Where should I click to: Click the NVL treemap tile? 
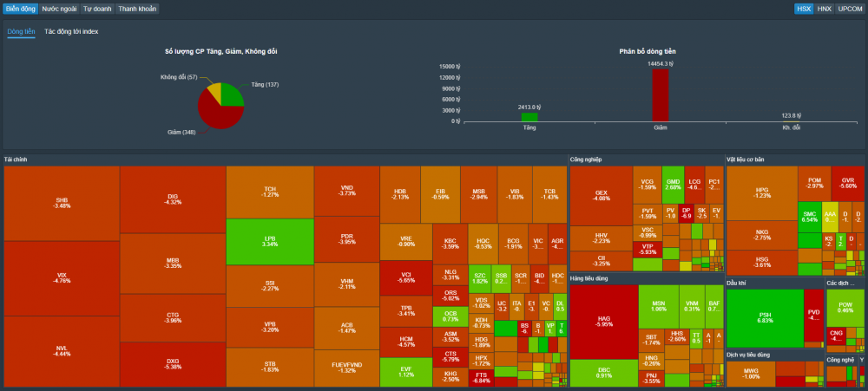[x=62, y=351]
